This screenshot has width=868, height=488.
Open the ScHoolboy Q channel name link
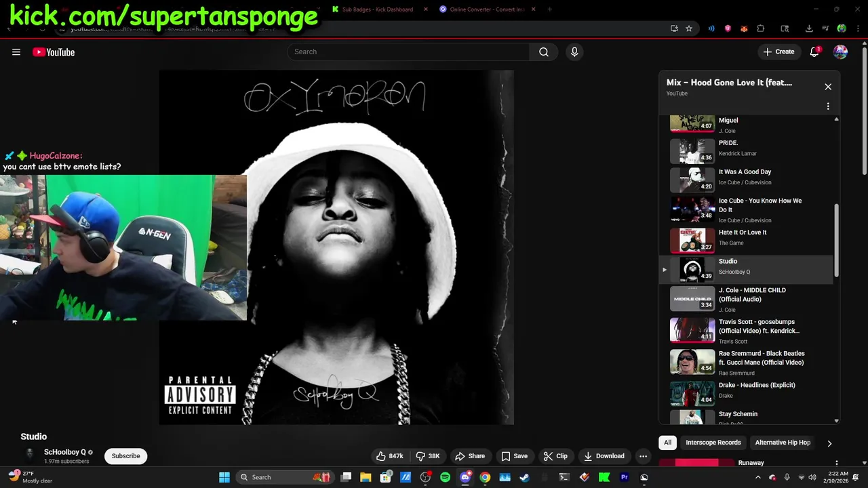65,452
